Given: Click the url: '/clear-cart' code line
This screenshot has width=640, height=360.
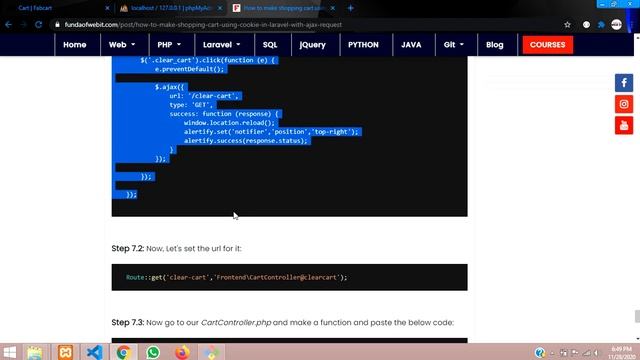Looking at the screenshot, I should click(x=204, y=96).
